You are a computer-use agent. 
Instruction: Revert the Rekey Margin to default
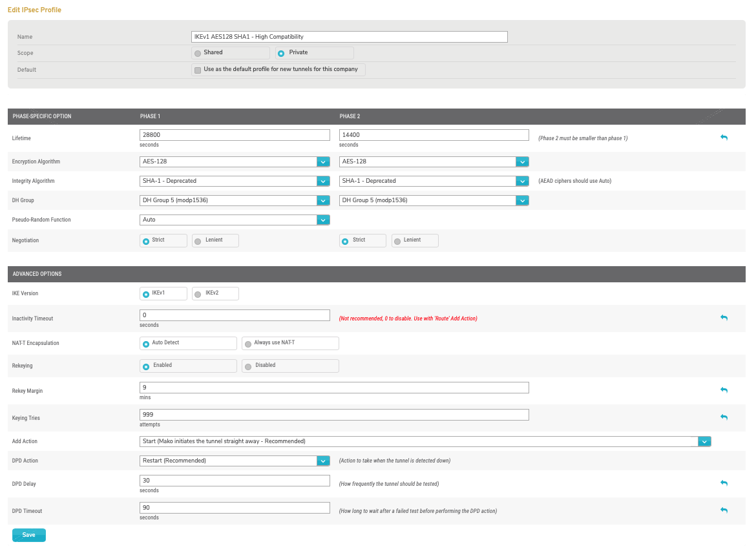pyautogui.click(x=724, y=390)
